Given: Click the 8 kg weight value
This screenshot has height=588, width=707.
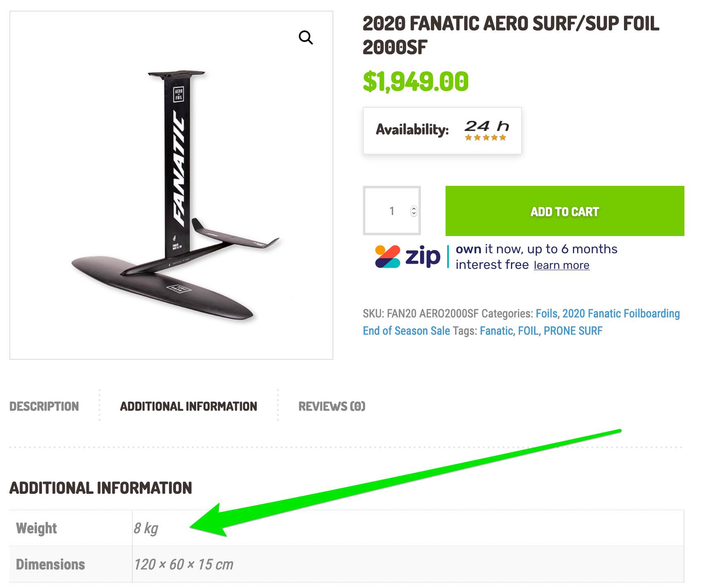Looking at the screenshot, I should pos(146,528).
